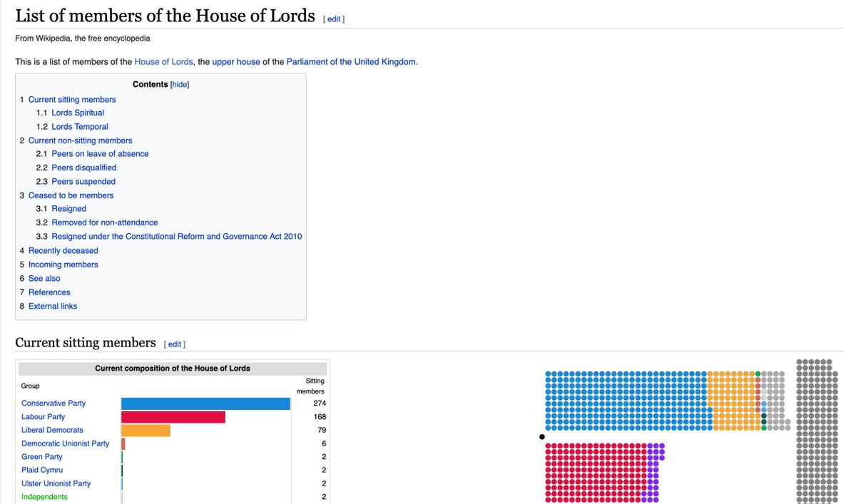Open the Green Party link
The height and width of the screenshot is (504, 856).
pos(42,457)
